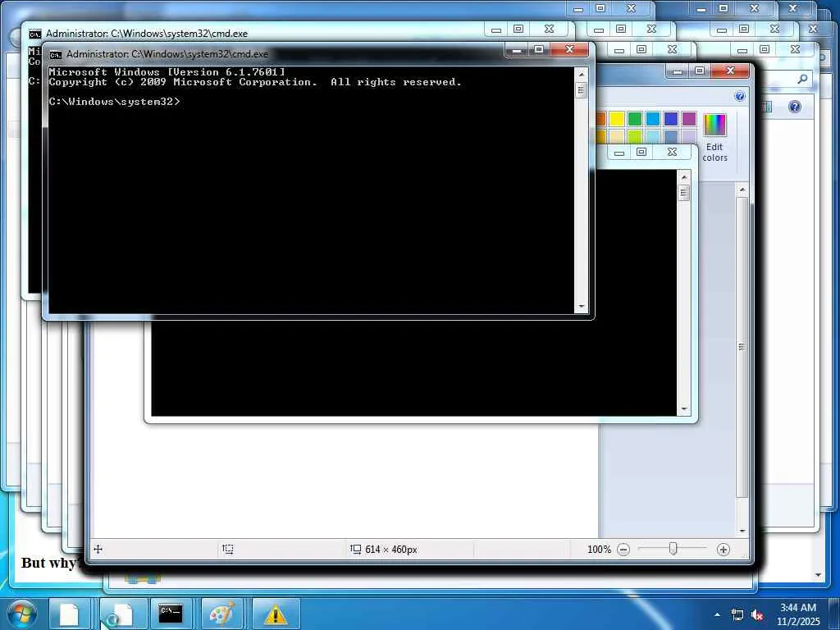Close the front cmd.exe window
Screen dimensions: 840x630
point(569,49)
